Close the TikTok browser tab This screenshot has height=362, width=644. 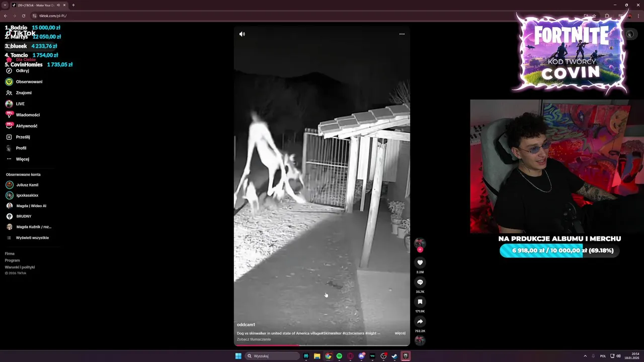[x=64, y=5]
